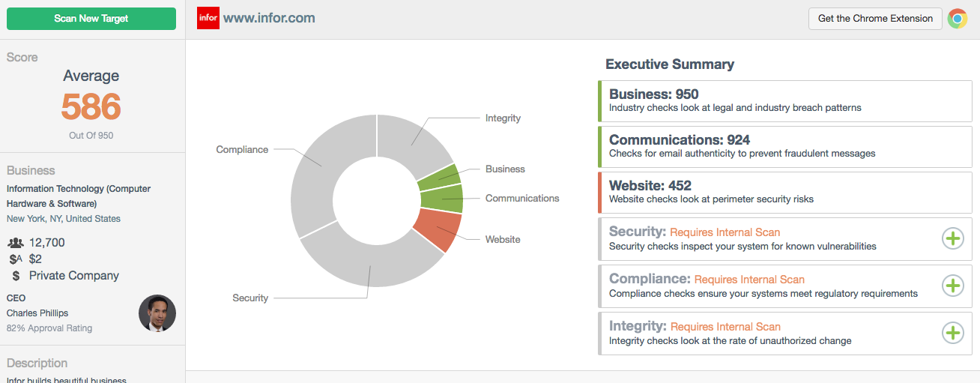Open the Website: 452 summary card
This screenshot has height=383, width=980.
tap(784, 193)
